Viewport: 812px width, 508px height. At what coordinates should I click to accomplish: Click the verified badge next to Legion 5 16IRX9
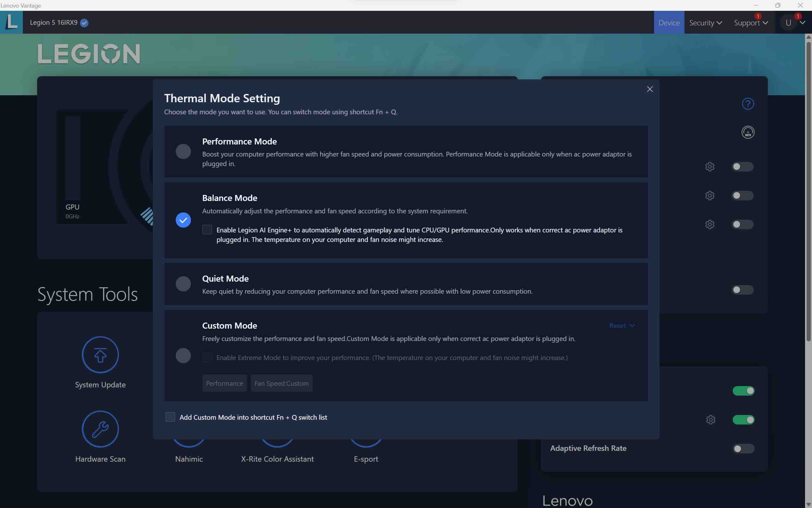pyautogui.click(x=85, y=23)
